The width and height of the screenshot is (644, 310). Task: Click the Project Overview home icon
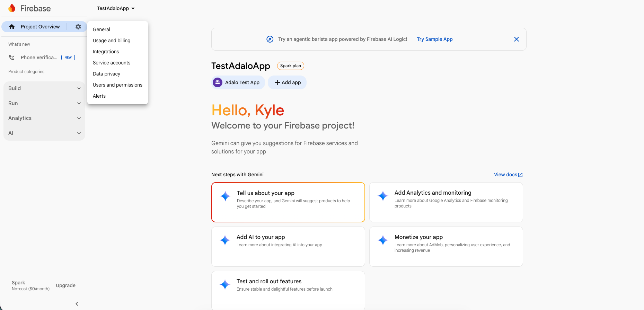coord(12,27)
